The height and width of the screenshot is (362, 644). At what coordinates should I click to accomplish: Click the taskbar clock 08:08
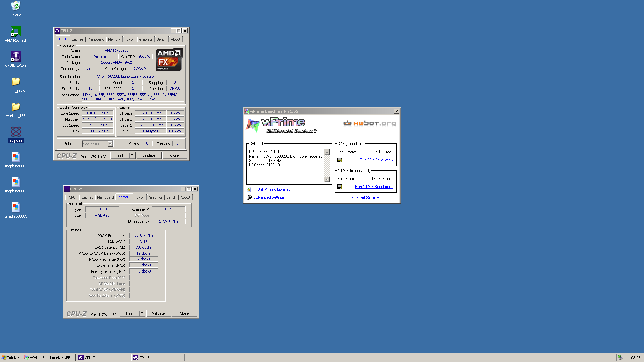(x=635, y=358)
